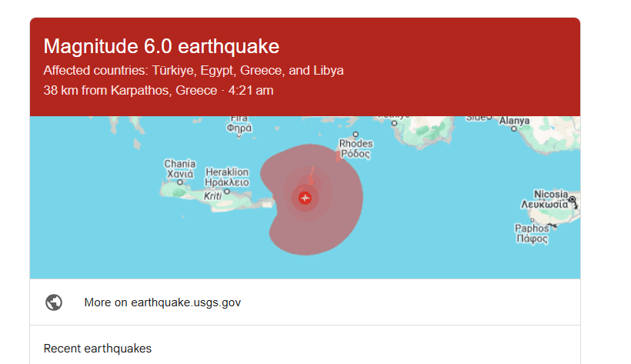Click the Alanya label on map
Viewport: 631px width, 364px height.
pos(514,121)
